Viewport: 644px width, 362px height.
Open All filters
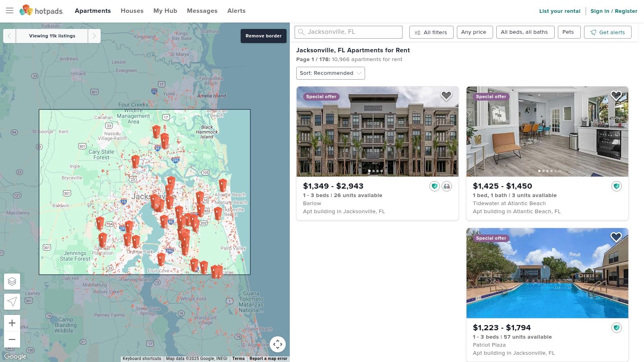pos(431,32)
